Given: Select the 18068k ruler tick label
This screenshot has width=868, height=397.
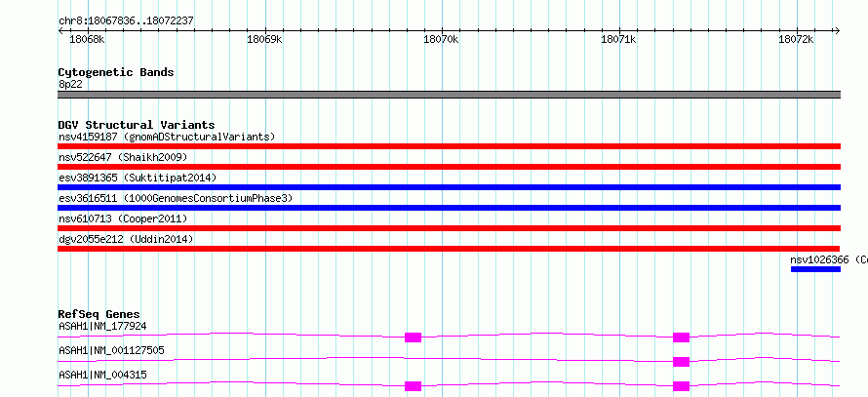Looking at the screenshot, I should coord(87,39).
